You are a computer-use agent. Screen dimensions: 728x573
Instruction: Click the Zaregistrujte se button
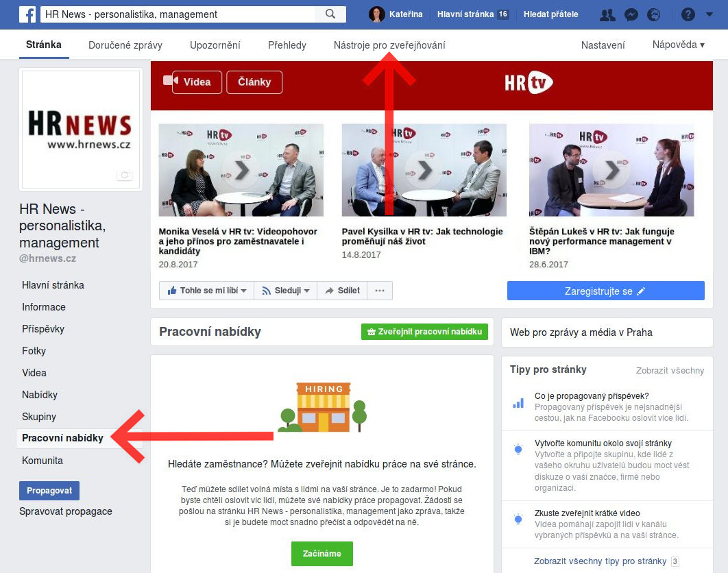605,291
